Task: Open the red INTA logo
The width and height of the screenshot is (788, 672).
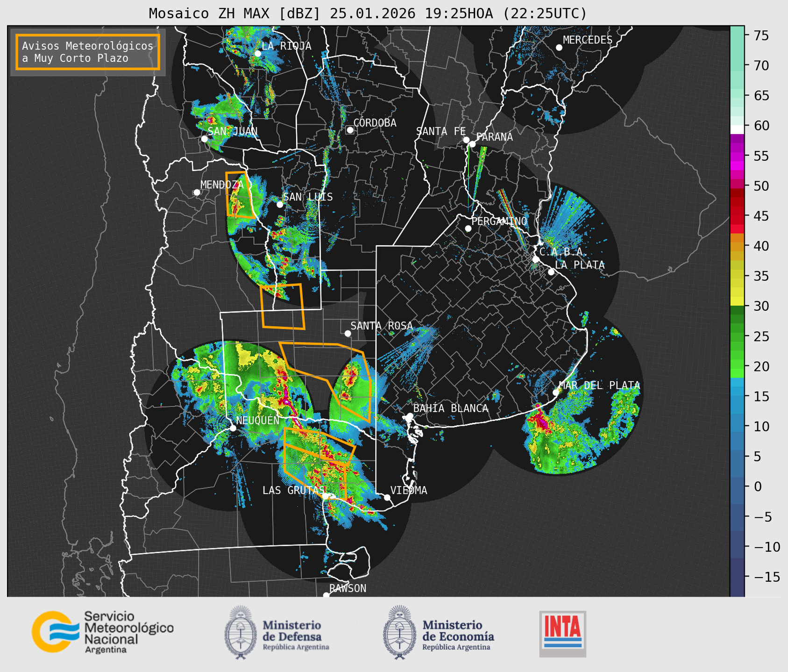Action: point(563,634)
